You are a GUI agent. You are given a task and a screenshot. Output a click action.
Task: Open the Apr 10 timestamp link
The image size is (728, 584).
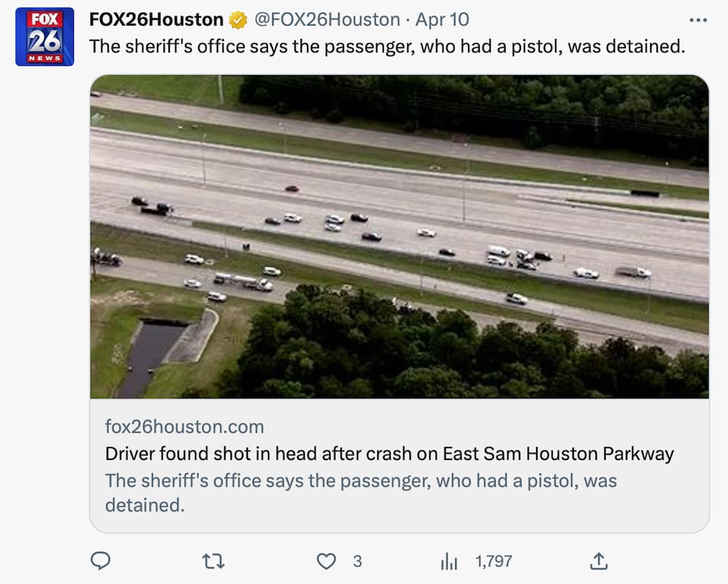[442, 20]
